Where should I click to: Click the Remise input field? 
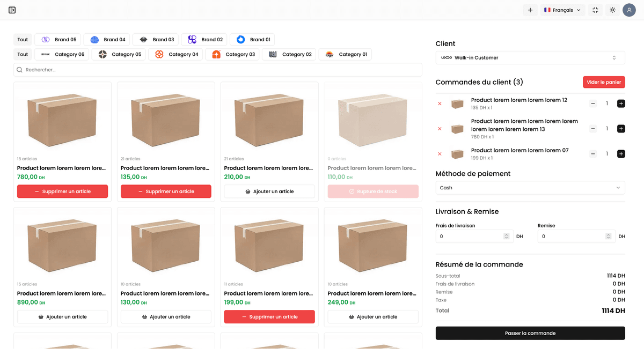(576, 236)
